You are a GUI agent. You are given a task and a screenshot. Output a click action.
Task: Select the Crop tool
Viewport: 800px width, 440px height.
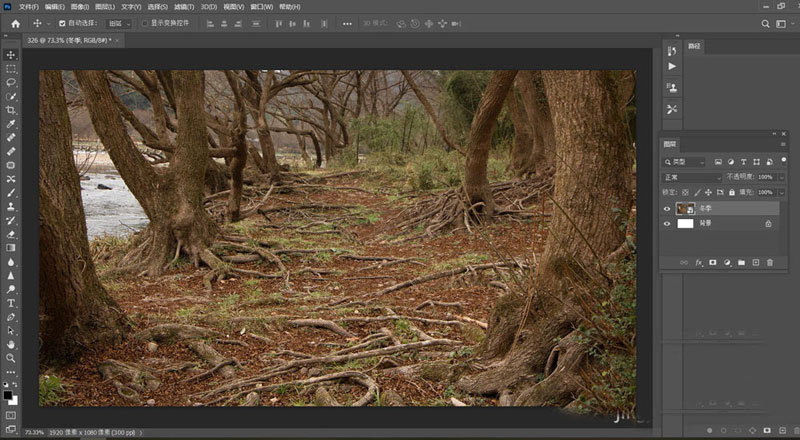[x=11, y=110]
